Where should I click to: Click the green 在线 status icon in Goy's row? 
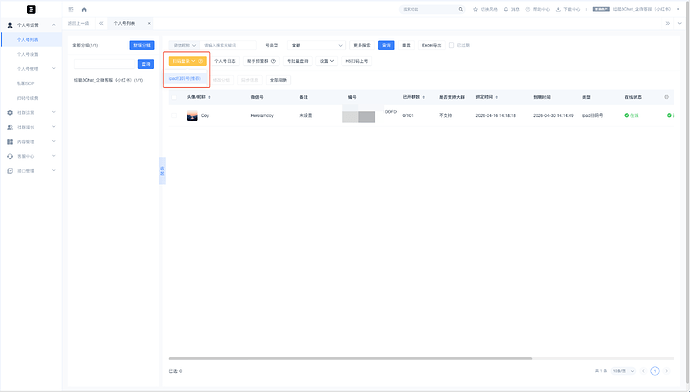click(x=627, y=115)
